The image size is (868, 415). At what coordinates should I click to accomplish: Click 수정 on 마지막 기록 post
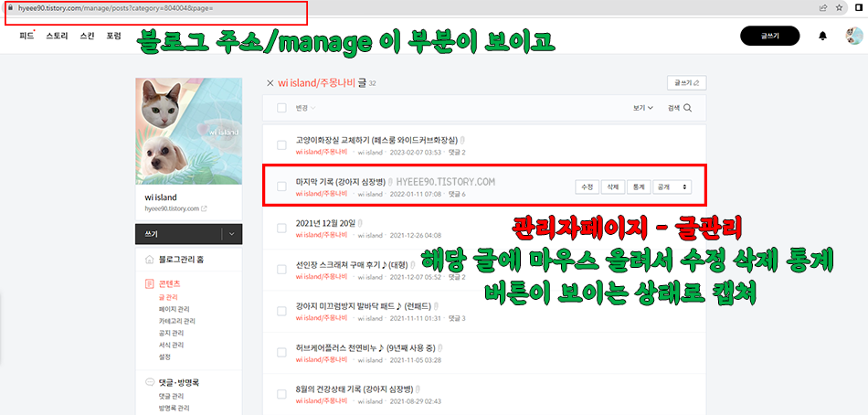coord(587,186)
